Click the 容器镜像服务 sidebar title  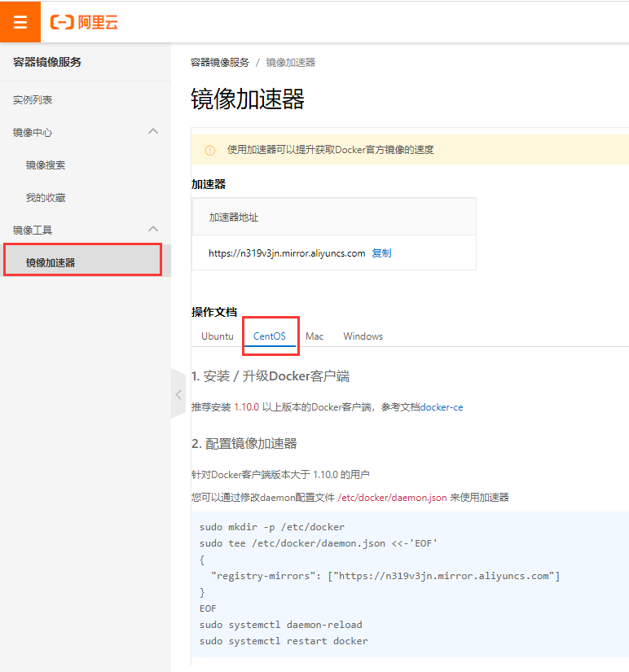coord(47,62)
